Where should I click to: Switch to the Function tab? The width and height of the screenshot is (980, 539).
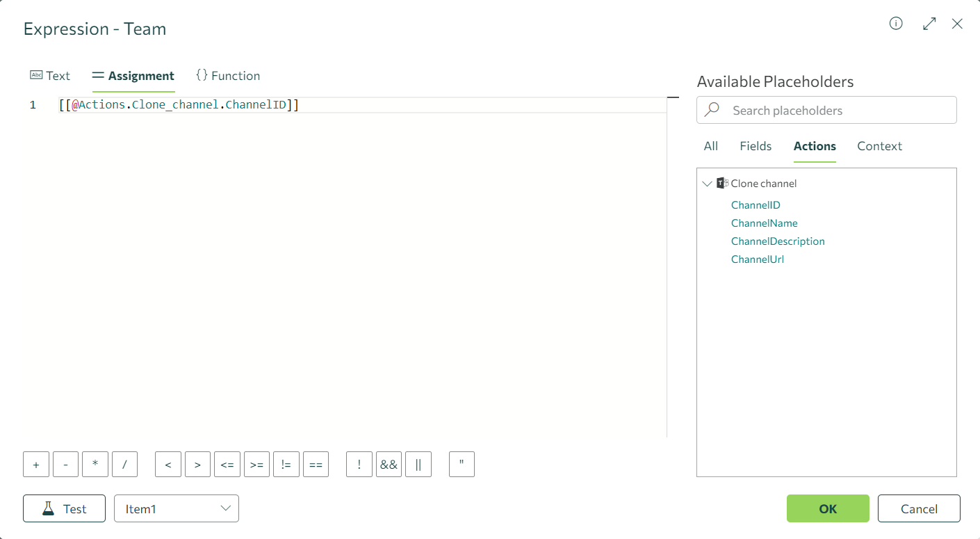pos(228,76)
